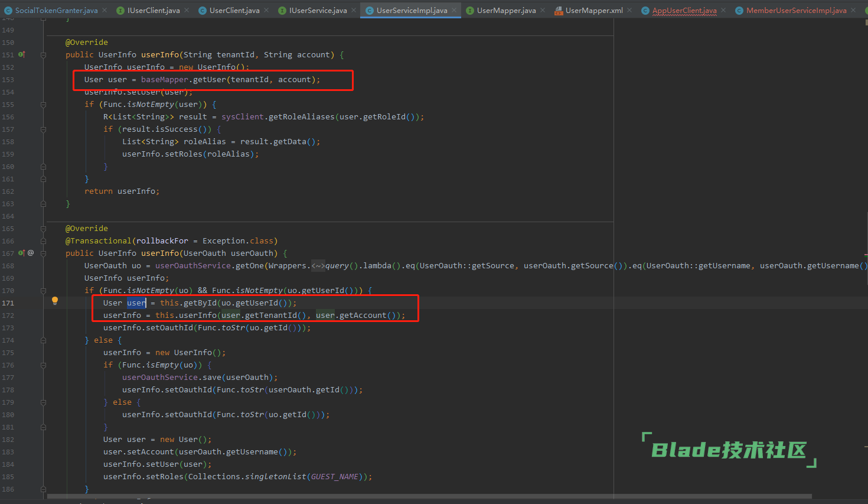Click the fold end marker at line 163
The image size is (868, 504).
pyautogui.click(x=43, y=204)
